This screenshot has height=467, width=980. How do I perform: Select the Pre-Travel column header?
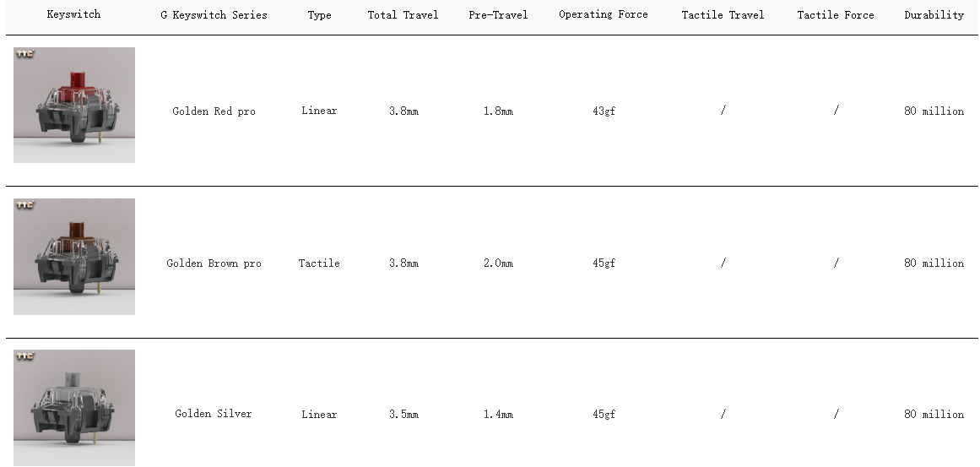(498, 15)
